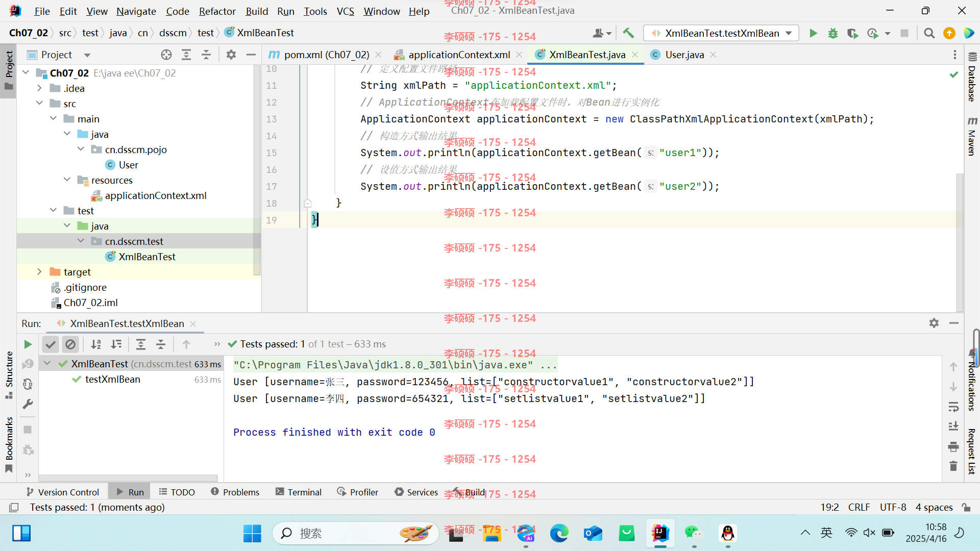Expand all test results in Run panel
The height and width of the screenshot is (551, 980).
[x=141, y=344]
